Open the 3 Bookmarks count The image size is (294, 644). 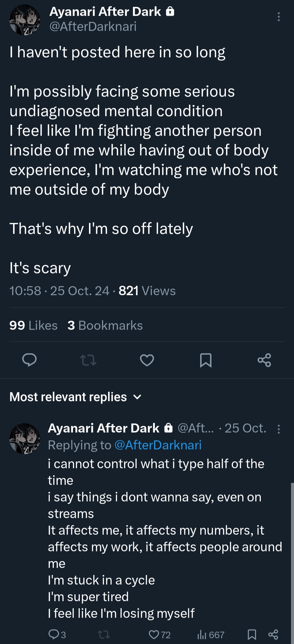point(105,325)
